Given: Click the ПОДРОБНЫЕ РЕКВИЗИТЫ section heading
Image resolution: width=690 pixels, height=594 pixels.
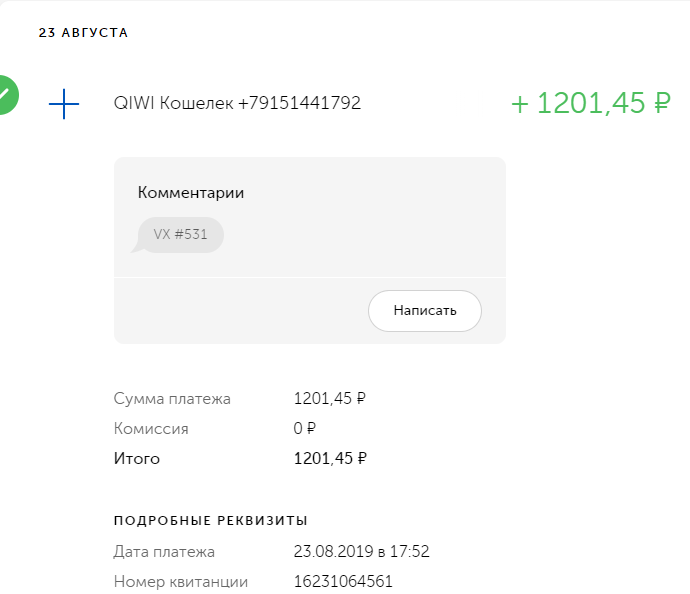Looking at the screenshot, I should pyautogui.click(x=211, y=520).
